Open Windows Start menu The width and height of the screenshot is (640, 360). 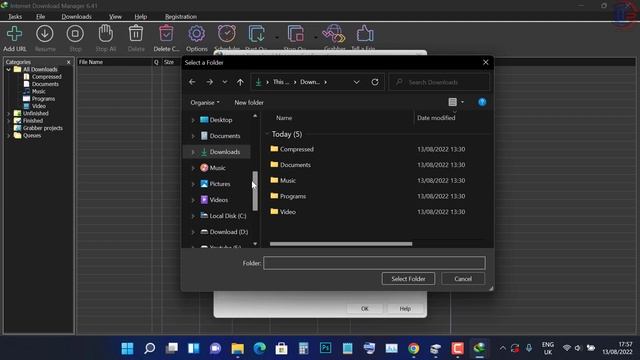pyautogui.click(x=127, y=348)
